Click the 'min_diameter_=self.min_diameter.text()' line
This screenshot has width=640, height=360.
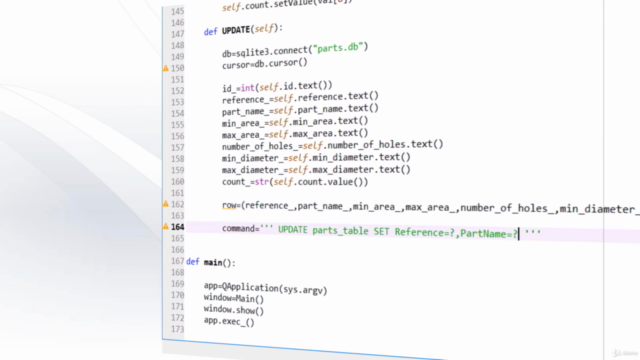[316, 158]
